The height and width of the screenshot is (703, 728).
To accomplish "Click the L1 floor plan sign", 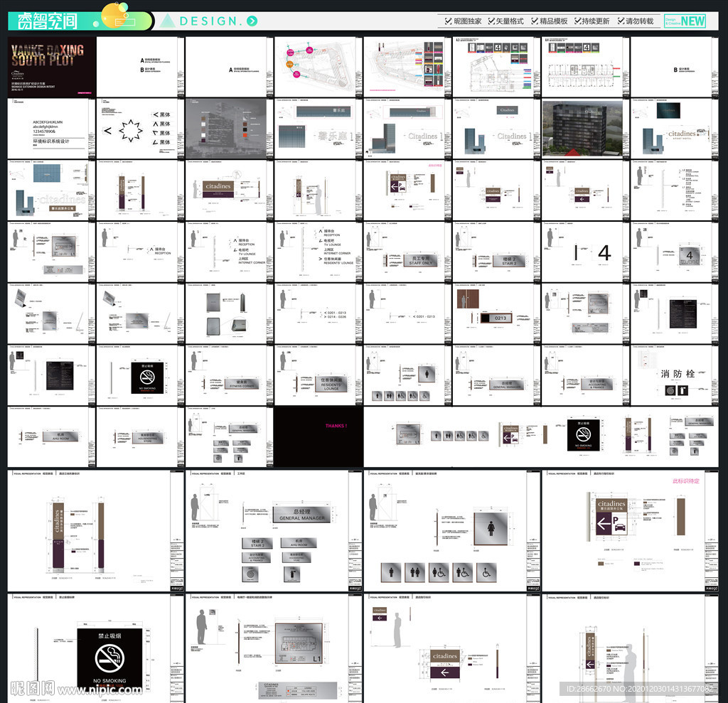I will tap(299, 643).
